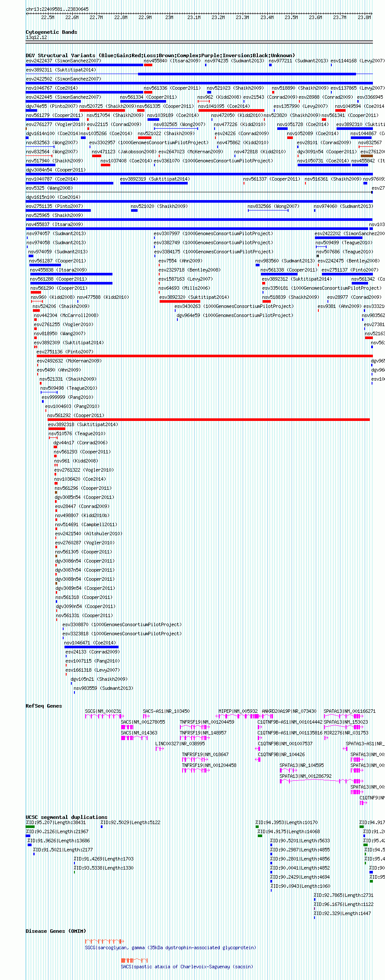
Task: Click variant esv2242475 (Bentley2008)
Action: click(x=349, y=261)
